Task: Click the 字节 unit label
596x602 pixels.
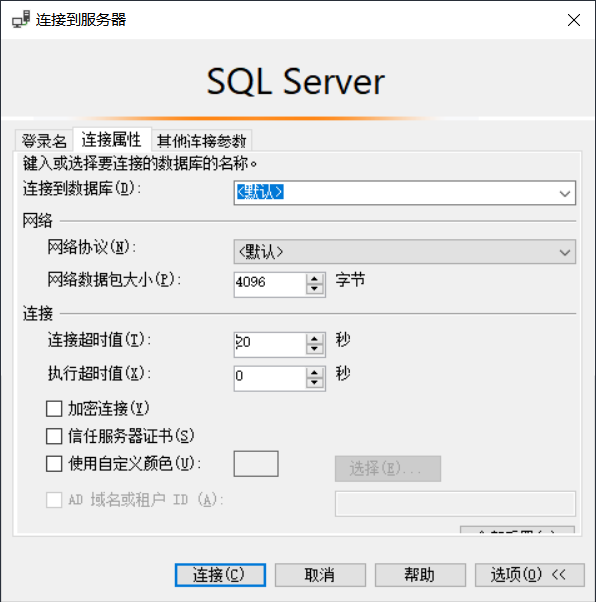Action: [x=350, y=280]
